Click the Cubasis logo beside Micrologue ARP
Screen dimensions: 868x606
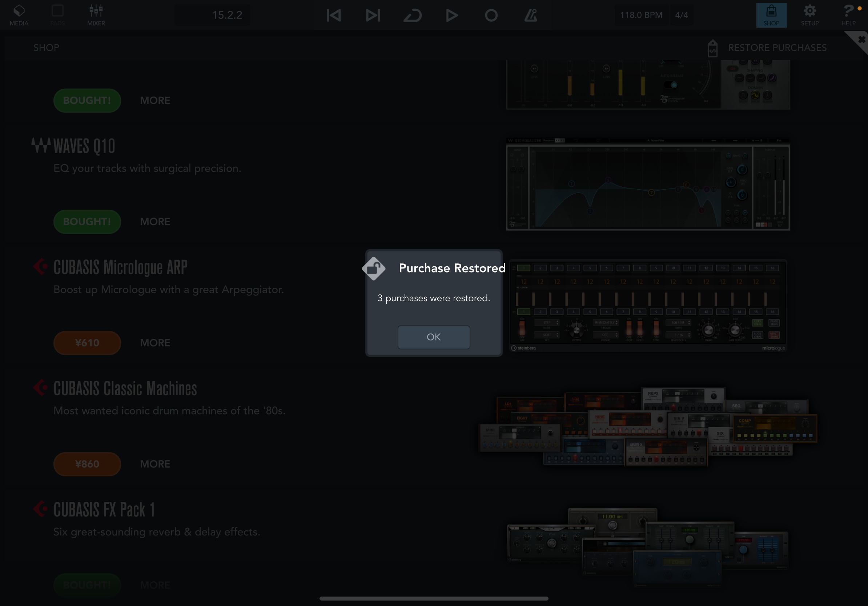click(40, 267)
